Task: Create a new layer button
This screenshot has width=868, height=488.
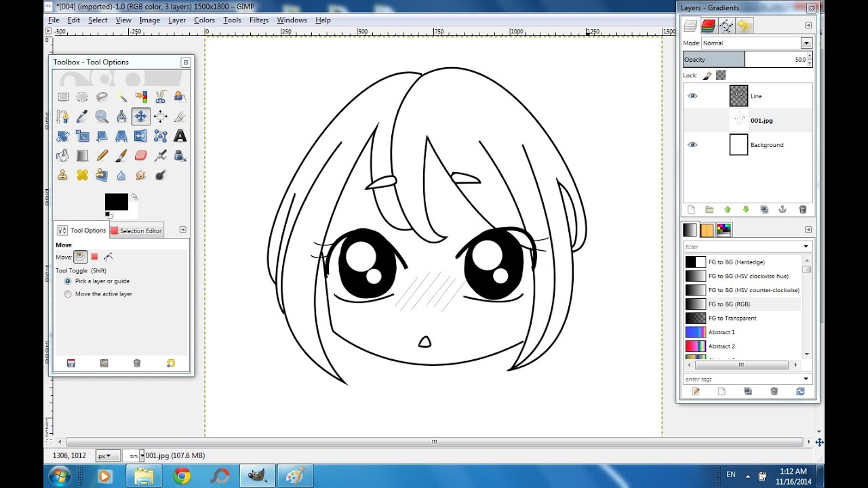Action: click(691, 210)
